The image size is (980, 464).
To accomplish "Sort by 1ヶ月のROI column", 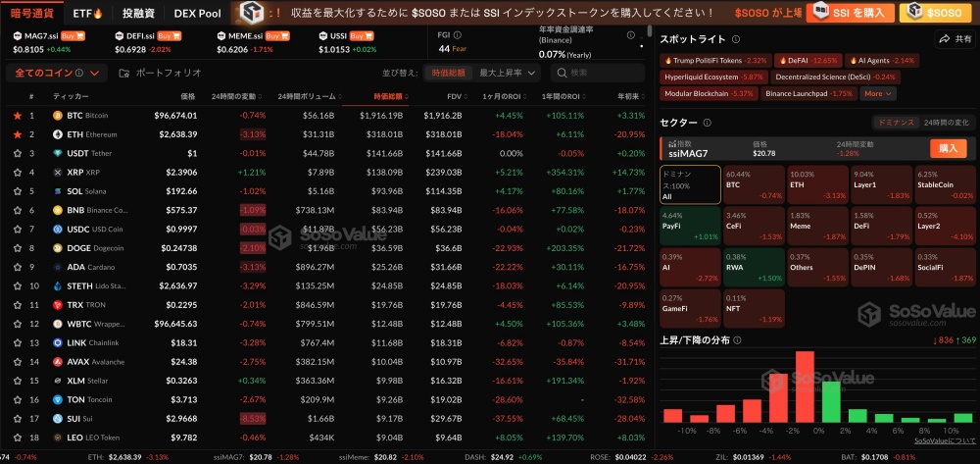I will tap(503, 96).
